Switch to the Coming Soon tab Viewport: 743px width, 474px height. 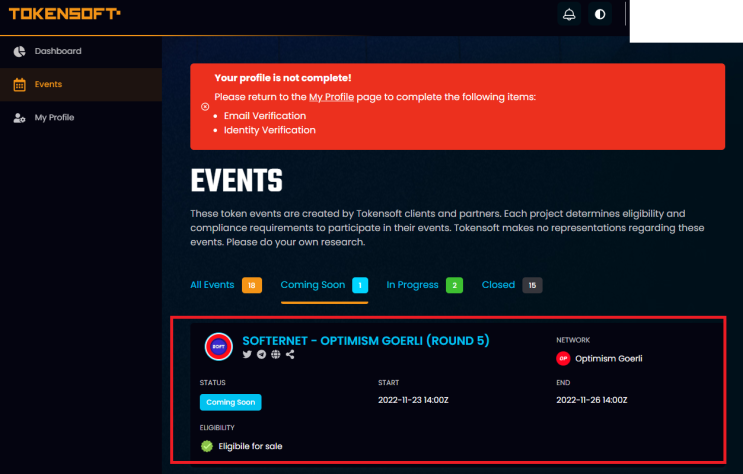[313, 285]
